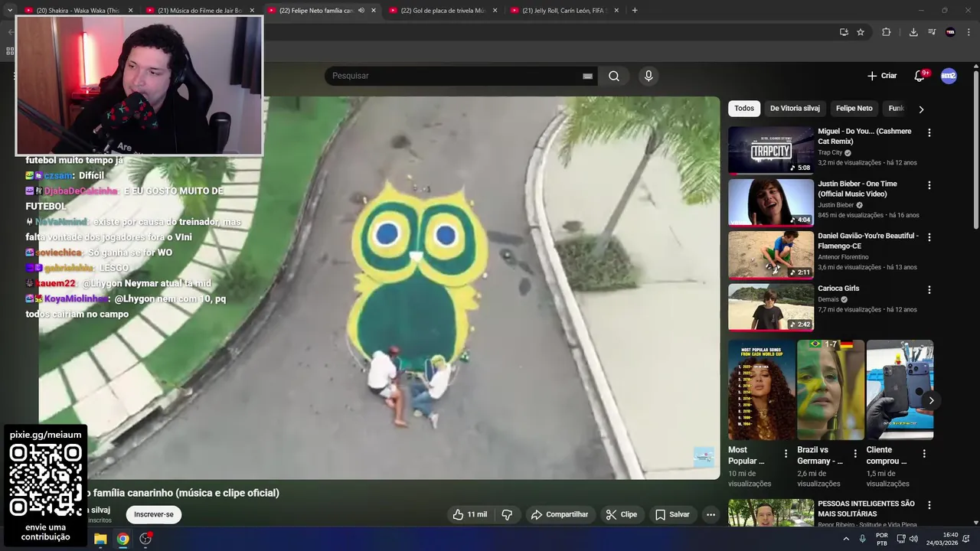Image resolution: width=980 pixels, height=551 pixels.
Task: Open YouTube notifications bell
Action: [920, 76]
